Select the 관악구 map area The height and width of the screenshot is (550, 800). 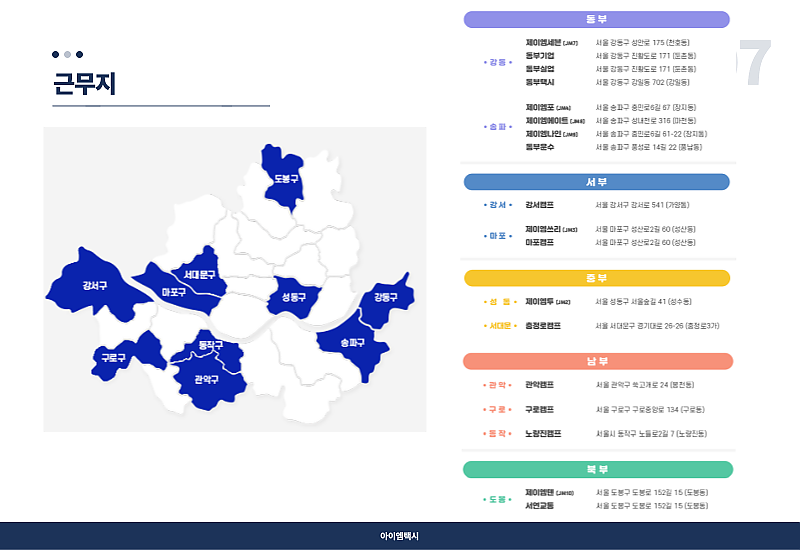(x=206, y=381)
